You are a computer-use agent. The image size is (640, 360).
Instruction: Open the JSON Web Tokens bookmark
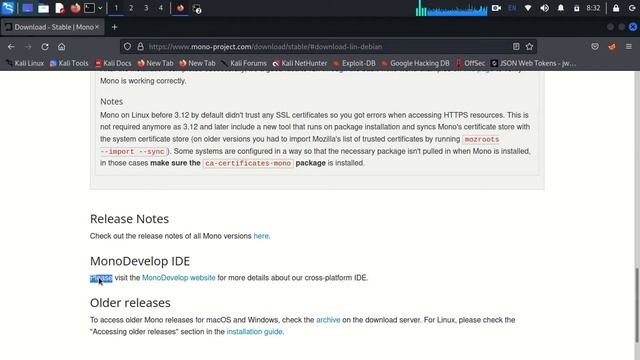533,63
